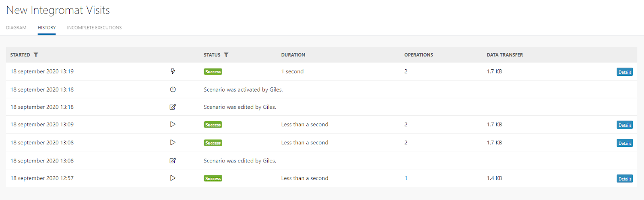Viewport: 644px width, 200px height.
Task: Open the Incomplete Executions tab
Action: point(94,27)
